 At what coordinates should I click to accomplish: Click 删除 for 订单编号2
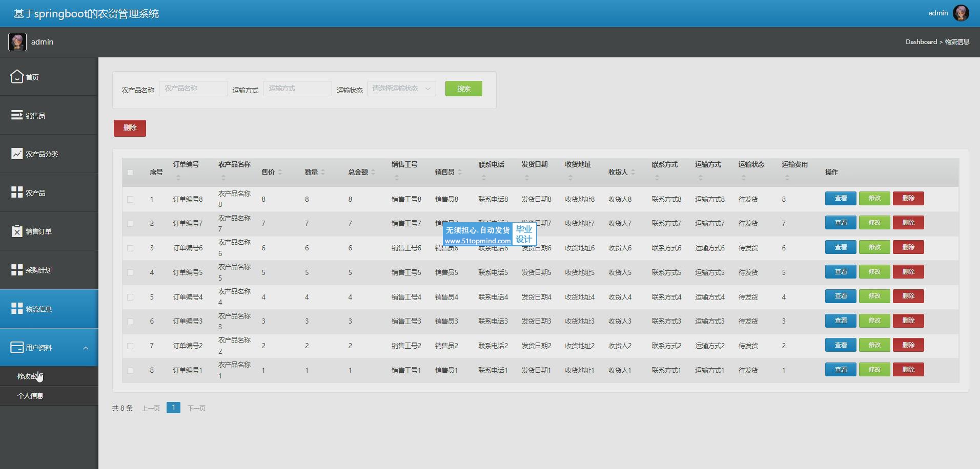[x=908, y=345]
